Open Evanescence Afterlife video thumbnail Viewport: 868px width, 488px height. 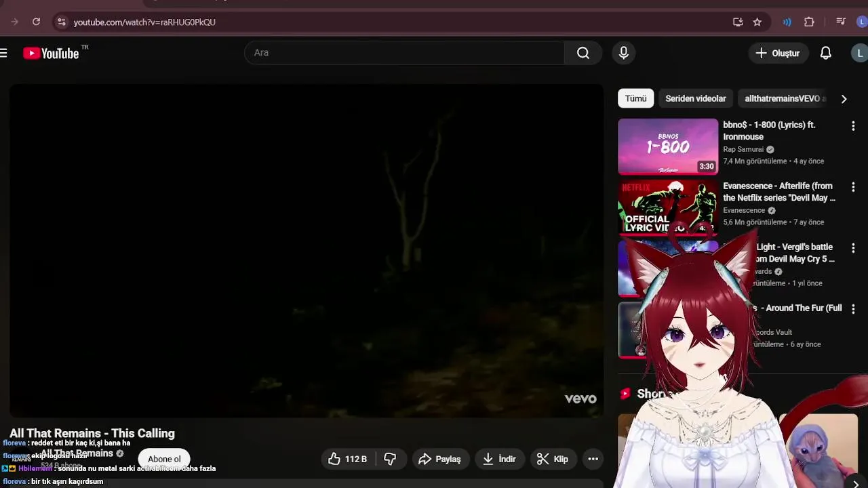(668, 207)
